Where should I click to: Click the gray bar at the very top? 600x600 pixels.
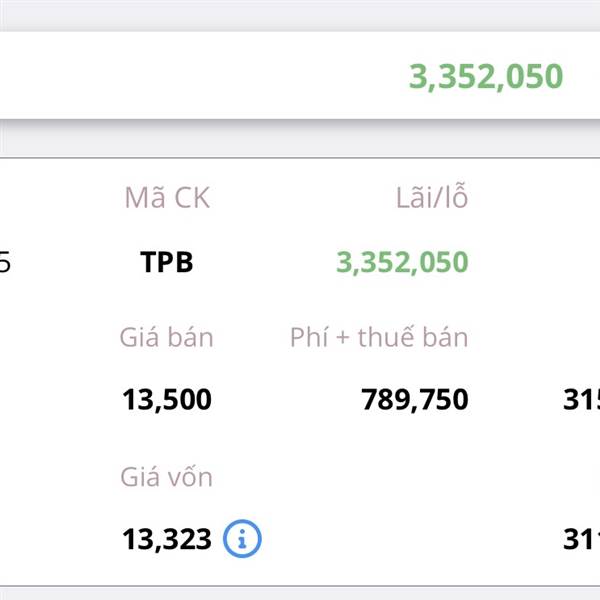tap(300, 14)
